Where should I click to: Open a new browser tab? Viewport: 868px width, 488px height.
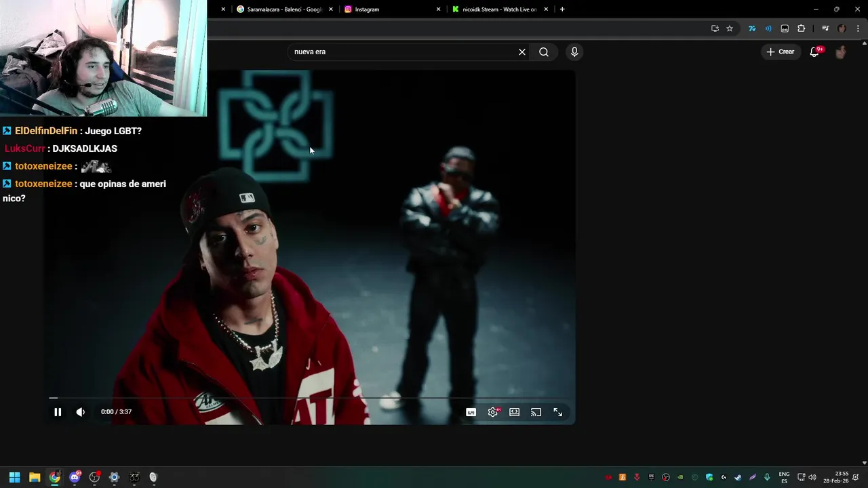pyautogui.click(x=562, y=9)
